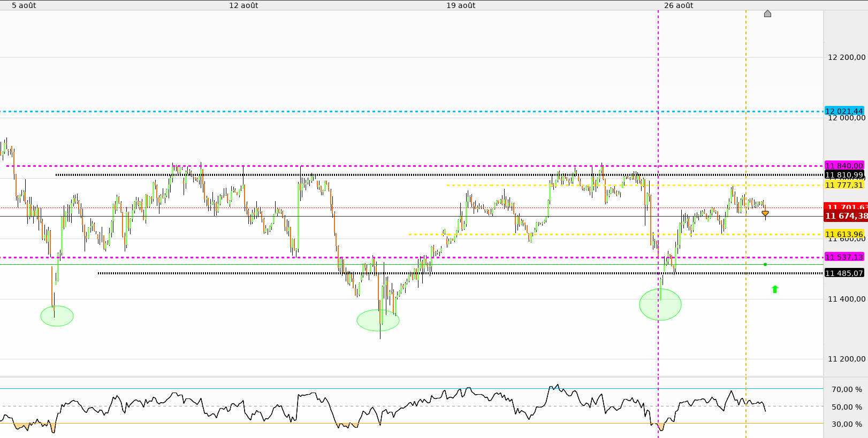Select the cyan 12 021,44 price label
This screenshot has height=438, width=868.
[844, 111]
